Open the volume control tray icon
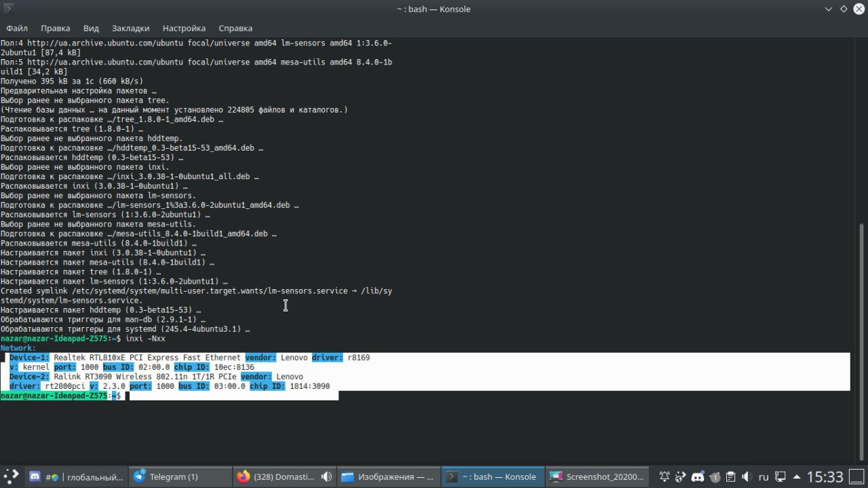Screen dimensions: 868x488 pyautogui.click(x=747, y=477)
